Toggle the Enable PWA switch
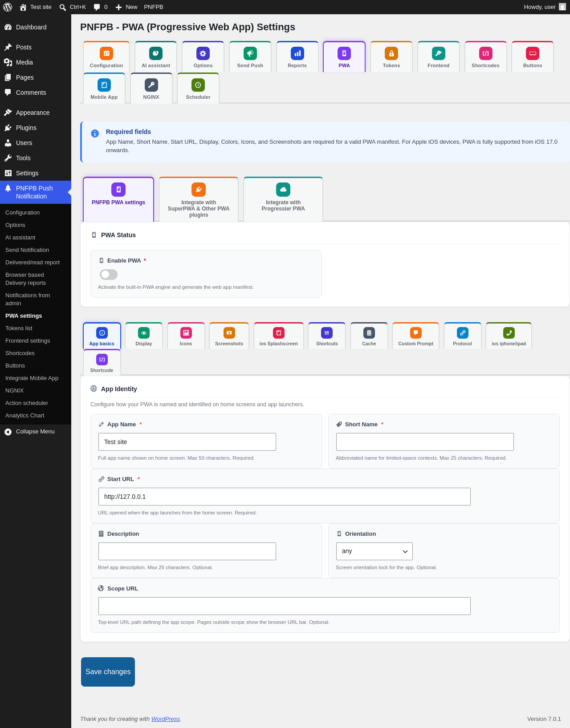 click(109, 275)
